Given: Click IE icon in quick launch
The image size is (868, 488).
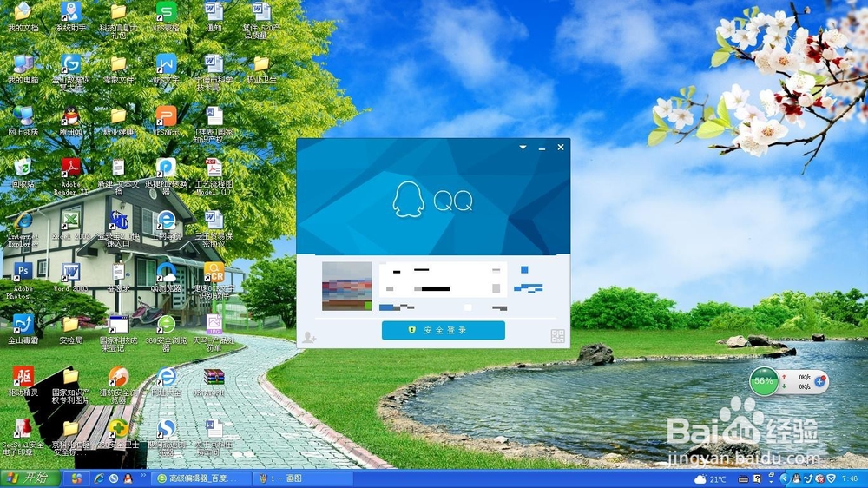Looking at the screenshot, I should 100,478.
